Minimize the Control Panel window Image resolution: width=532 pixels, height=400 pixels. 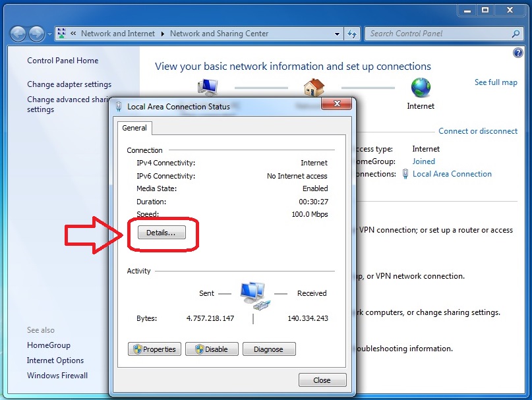point(467,11)
